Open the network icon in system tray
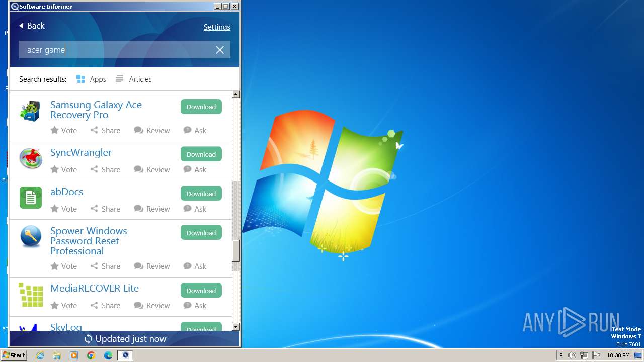 tap(584, 355)
